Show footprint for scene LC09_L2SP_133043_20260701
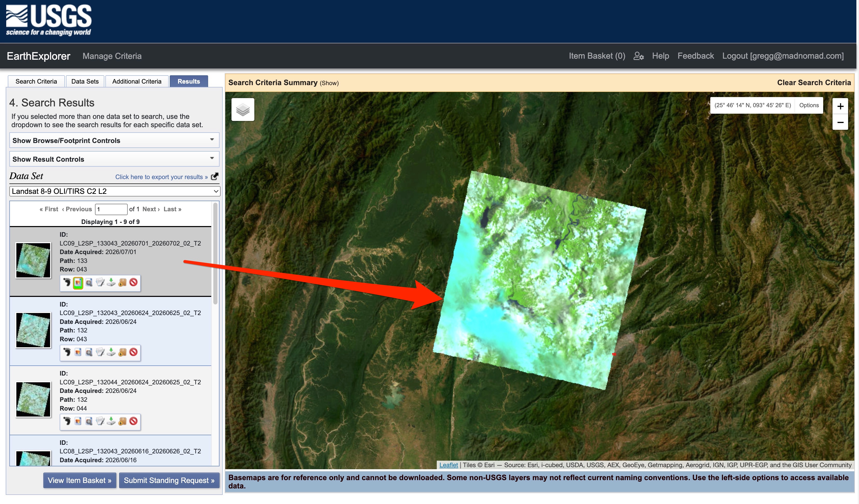The image size is (859, 504). click(x=67, y=283)
